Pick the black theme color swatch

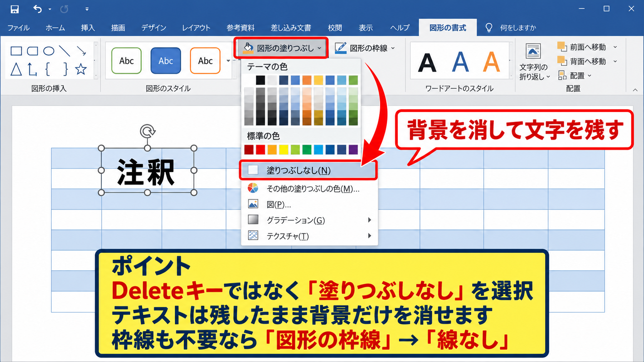pos(260,80)
